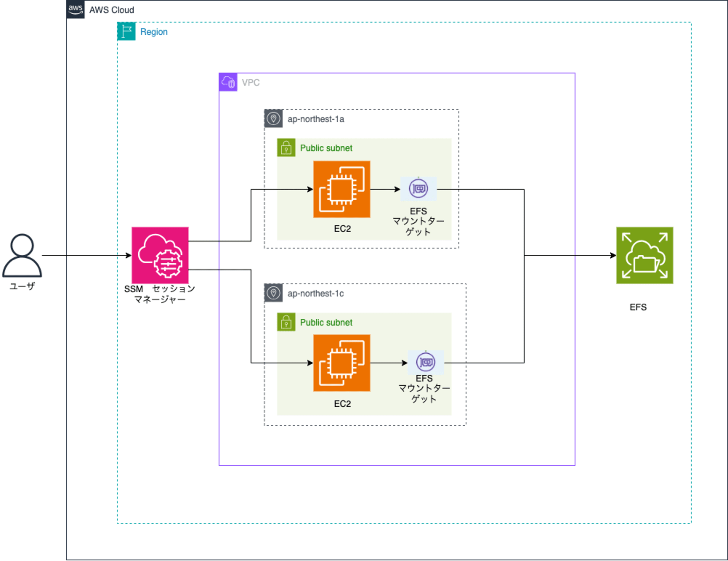
Task: Click the 'Region' label text
Action: point(154,32)
